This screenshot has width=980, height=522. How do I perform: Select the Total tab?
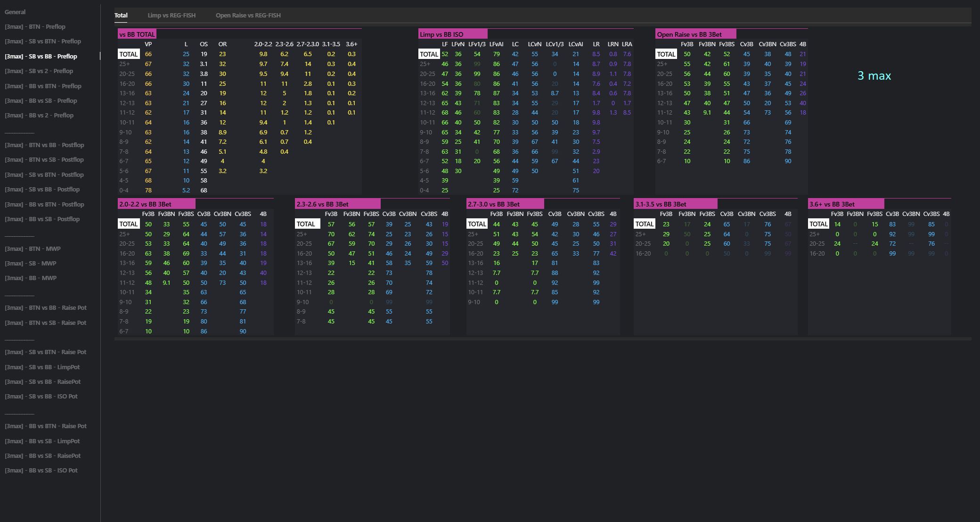pos(121,15)
